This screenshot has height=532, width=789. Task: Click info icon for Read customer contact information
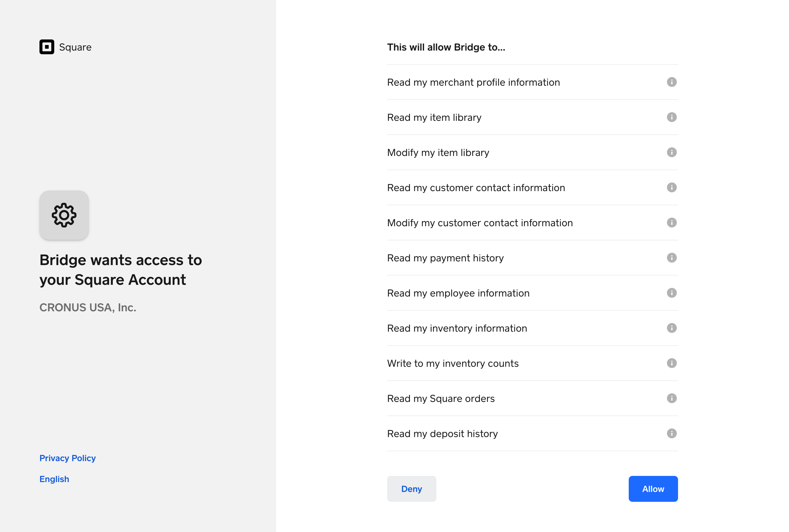point(671,188)
